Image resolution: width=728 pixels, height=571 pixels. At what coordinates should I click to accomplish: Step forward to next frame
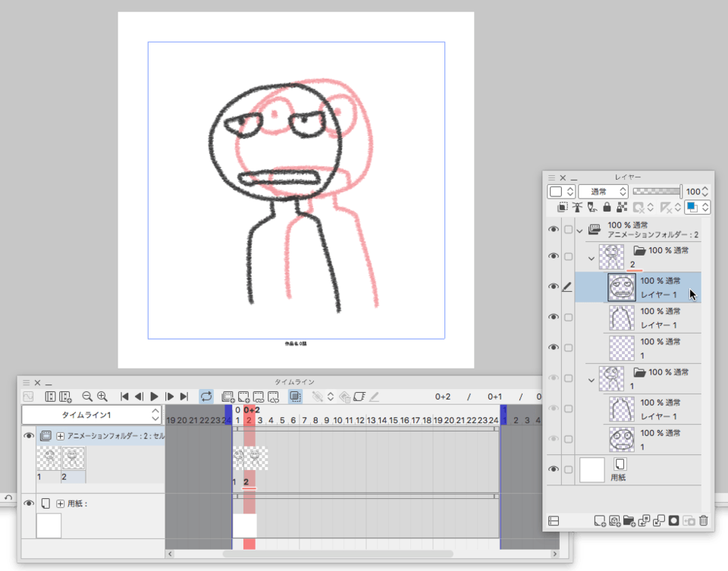point(169,397)
